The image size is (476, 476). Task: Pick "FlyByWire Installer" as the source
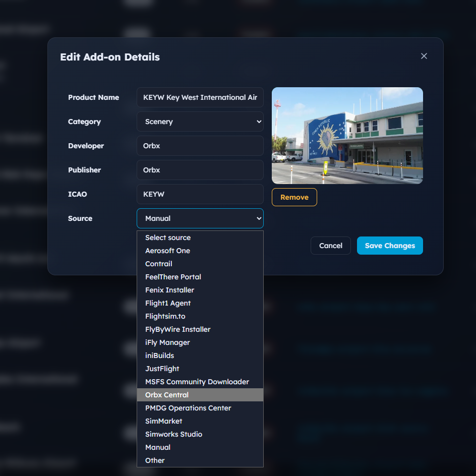click(177, 329)
